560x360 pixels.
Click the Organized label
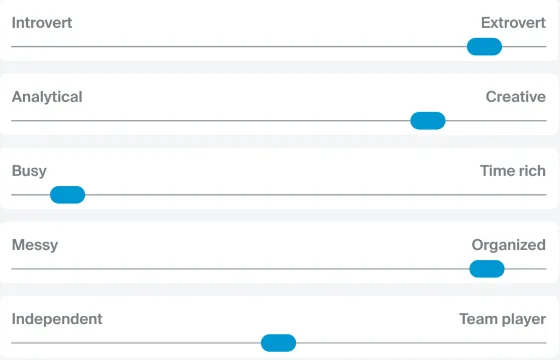click(x=509, y=245)
